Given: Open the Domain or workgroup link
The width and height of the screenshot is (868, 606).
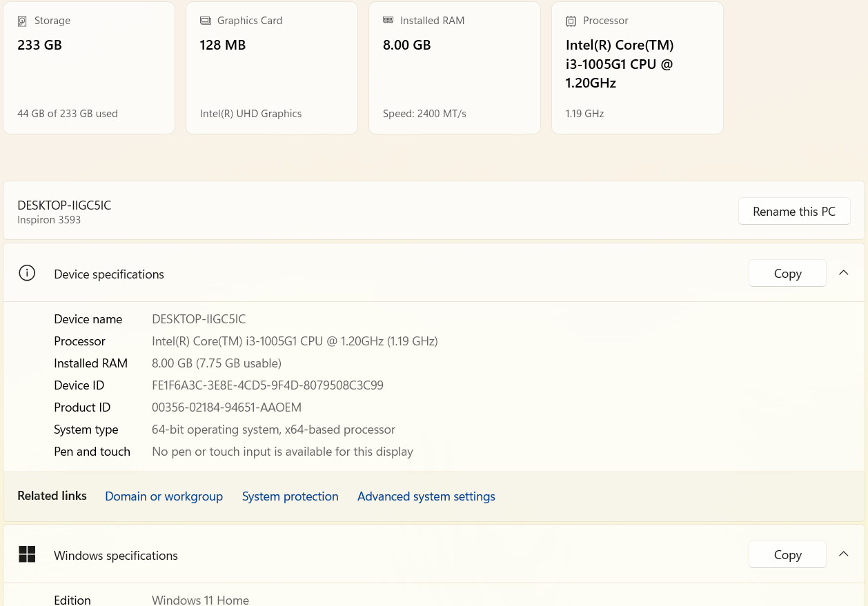Looking at the screenshot, I should 164,496.
